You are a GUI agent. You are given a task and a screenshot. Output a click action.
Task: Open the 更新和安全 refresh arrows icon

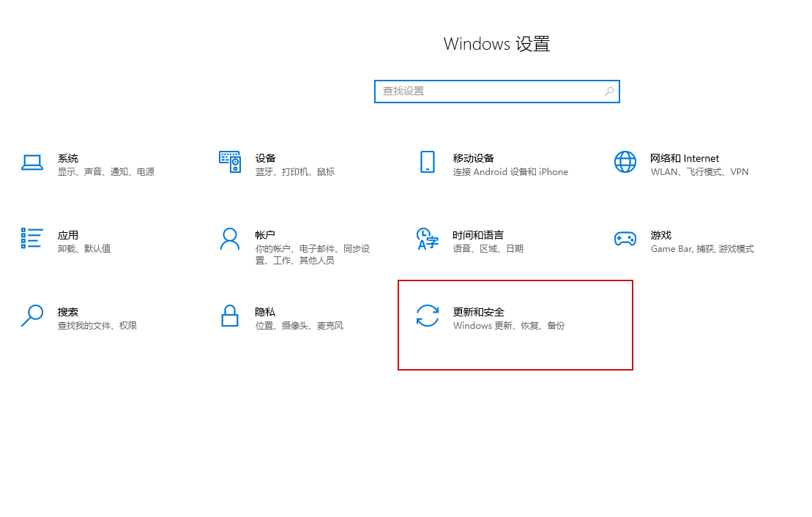click(x=427, y=316)
